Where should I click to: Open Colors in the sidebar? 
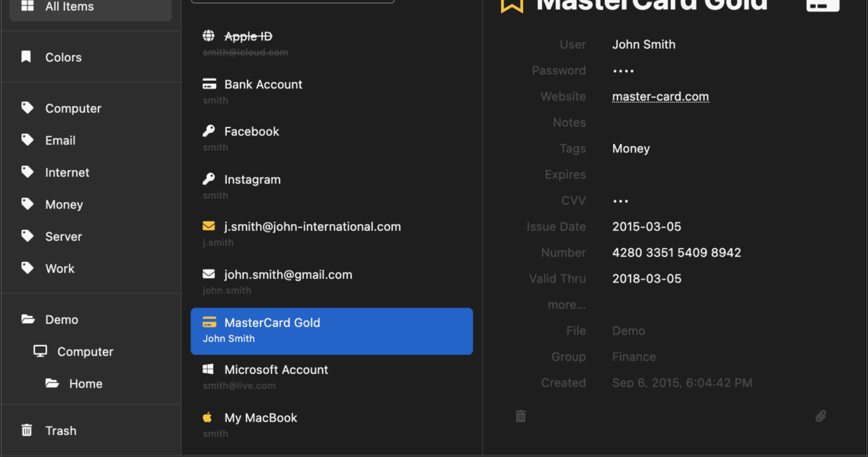63,57
